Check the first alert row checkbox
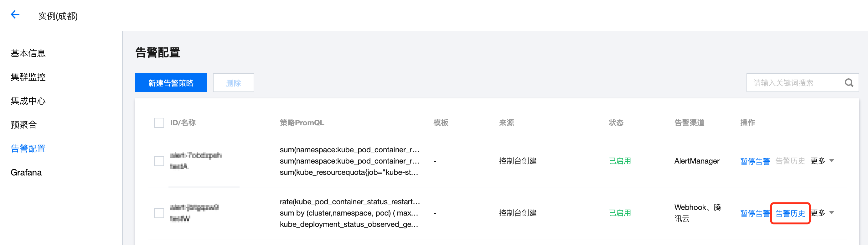Screen dimensions: 868x245 (159, 161)
